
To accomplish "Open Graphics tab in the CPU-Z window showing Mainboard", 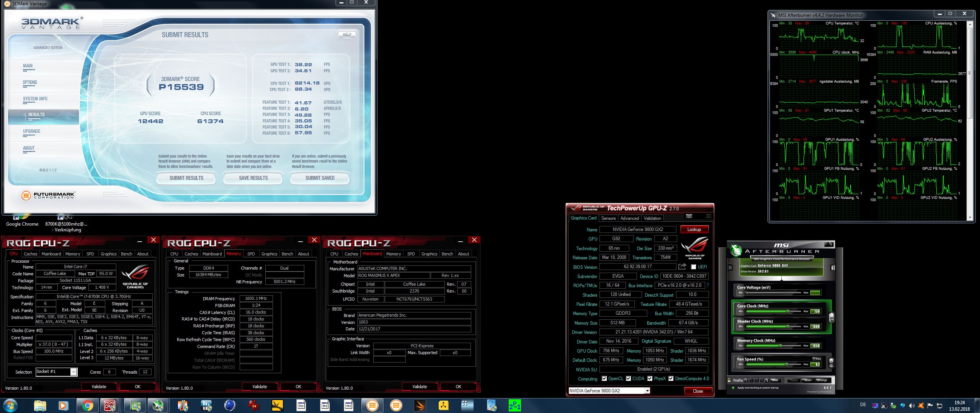I will (429, 254).
